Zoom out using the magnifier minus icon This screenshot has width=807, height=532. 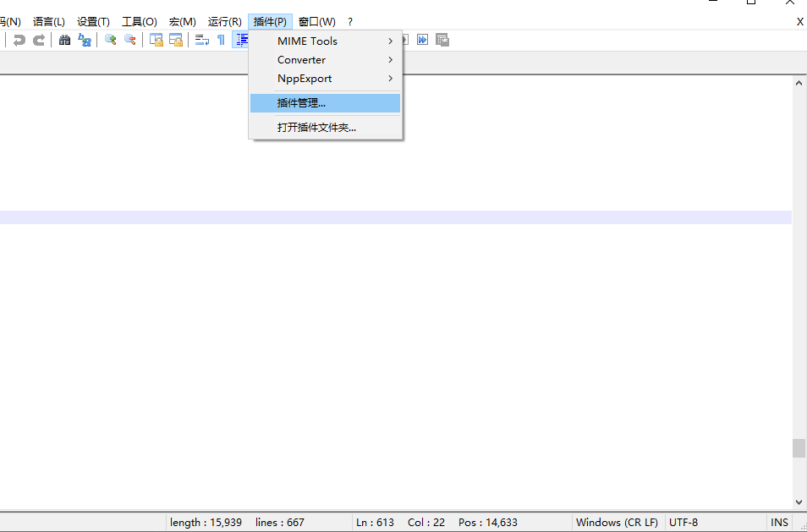130,40
